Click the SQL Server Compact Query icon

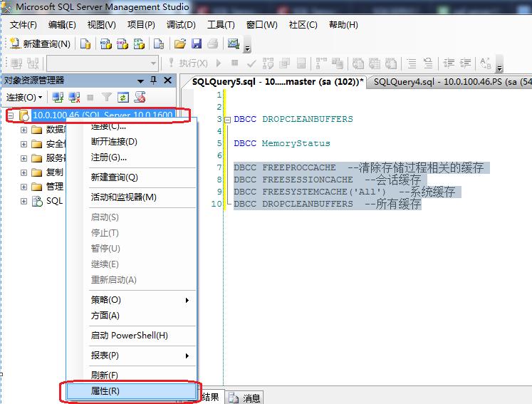click(159, 43)
